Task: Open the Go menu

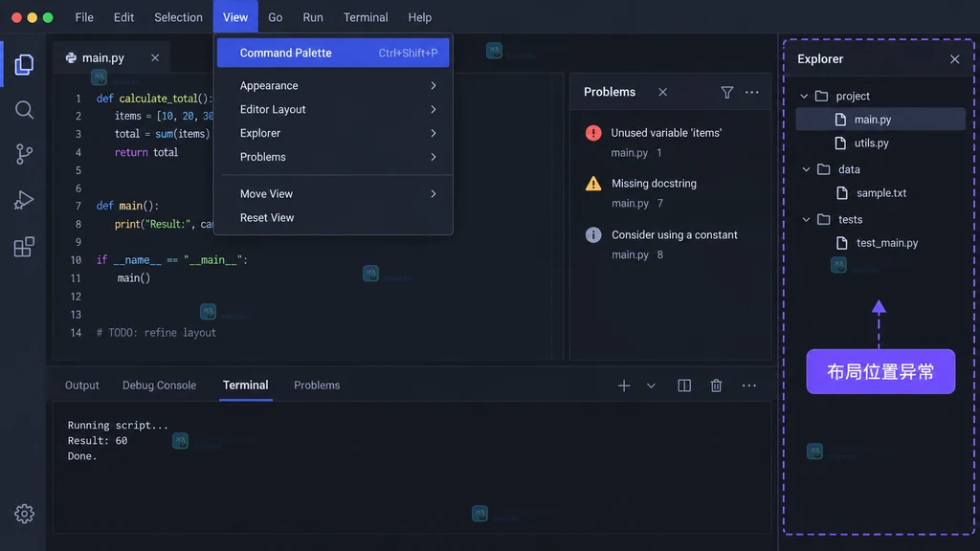Action: point(275,17)
